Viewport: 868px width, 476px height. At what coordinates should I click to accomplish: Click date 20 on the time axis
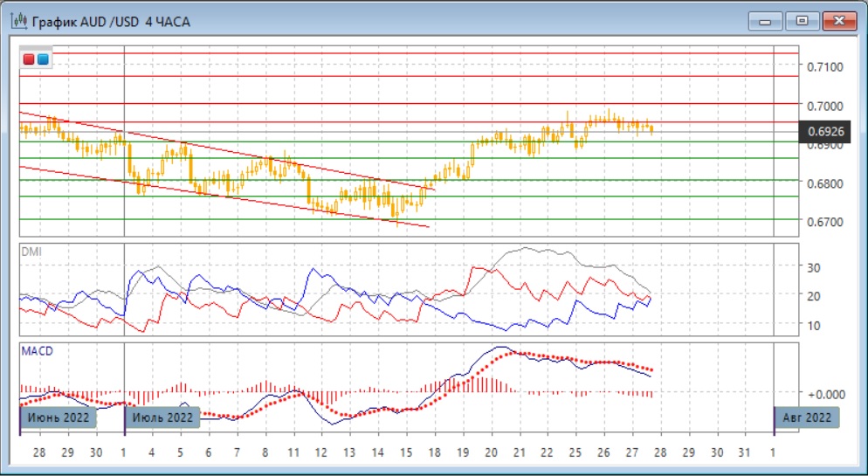click(x=491, y=453)
